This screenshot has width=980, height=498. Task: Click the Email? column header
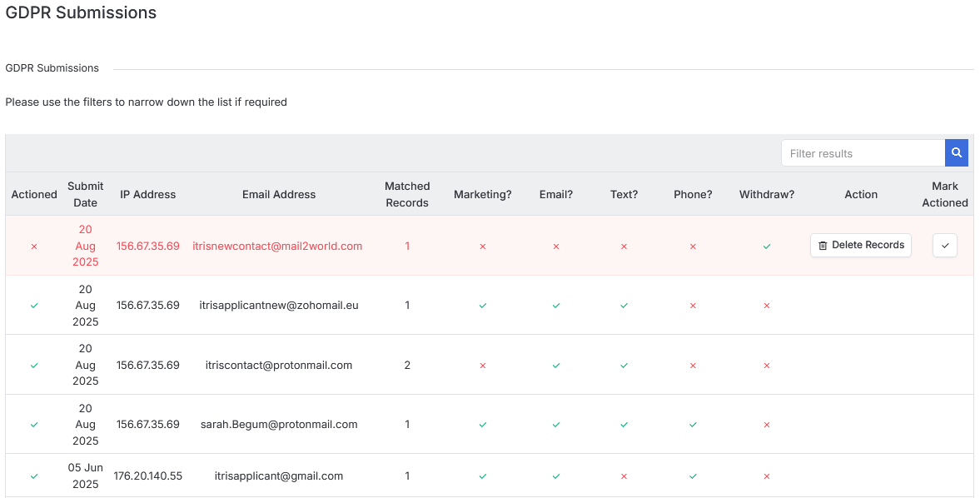[556, 194]
